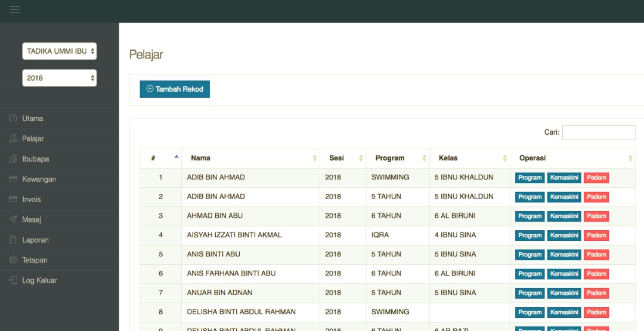Screen dimensions: 644x331
Task: Click Padam for AHMAD BIN ABU
Action: coord(596,216)
